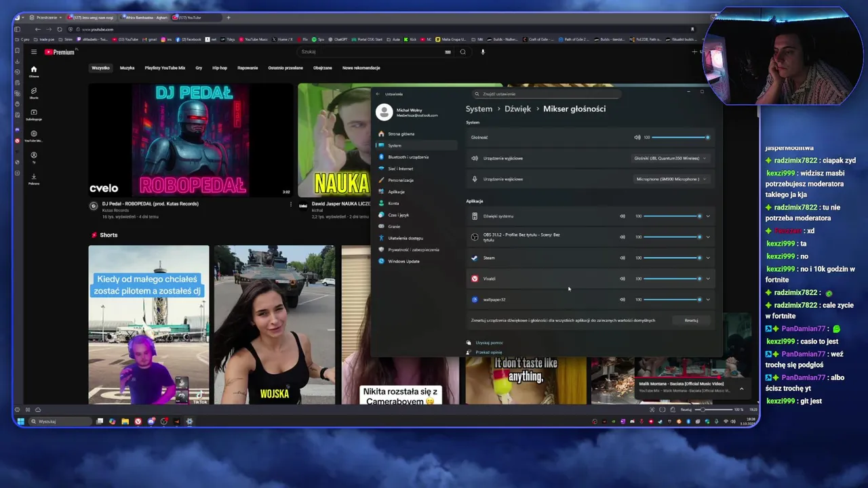
Task: Open Przekaż opinię link
Action: click(x=489, y=352)
